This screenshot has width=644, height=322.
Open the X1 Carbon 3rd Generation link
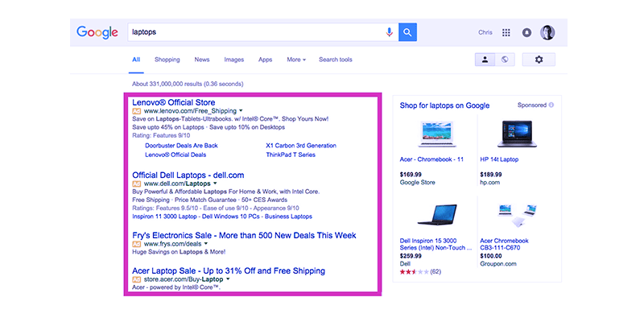click(301, 146)
